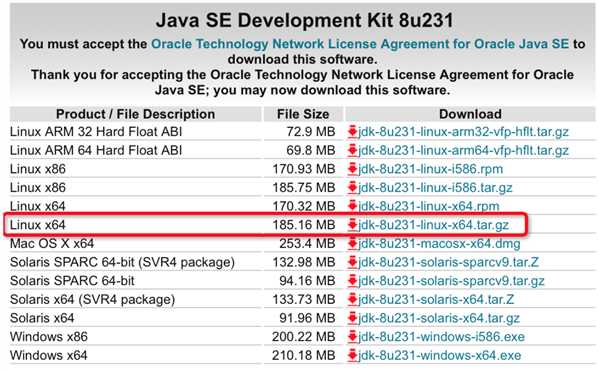Click the 72.9 MB file size cell

[x=311, y=132]
